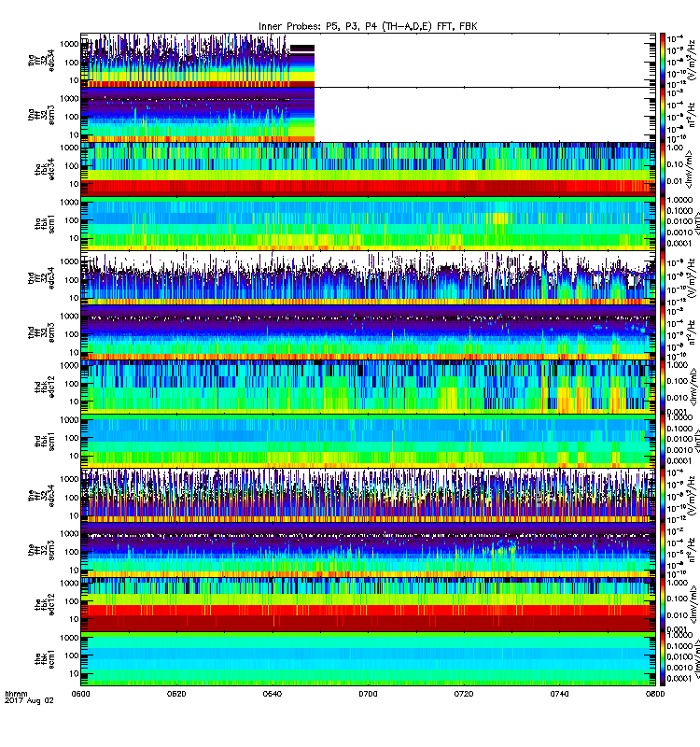700x747 pixels.
Task: Click the color bar beside tha fbk scm1 panel
Action: click(x=663, y=223)
